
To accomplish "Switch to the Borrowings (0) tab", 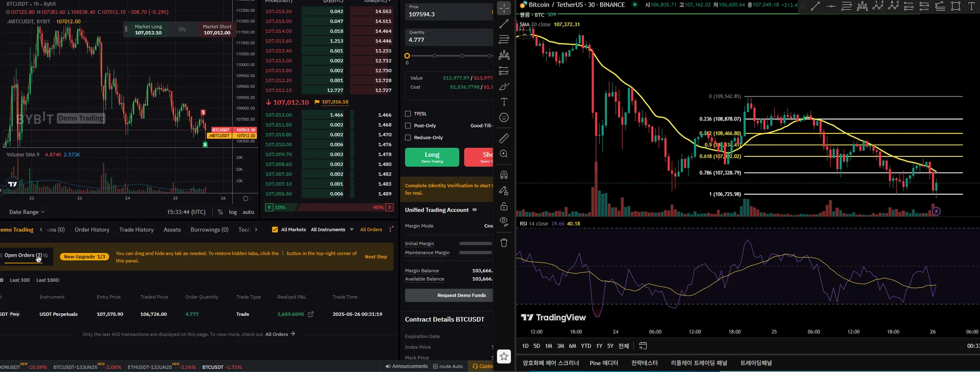I will pos(209,230).
